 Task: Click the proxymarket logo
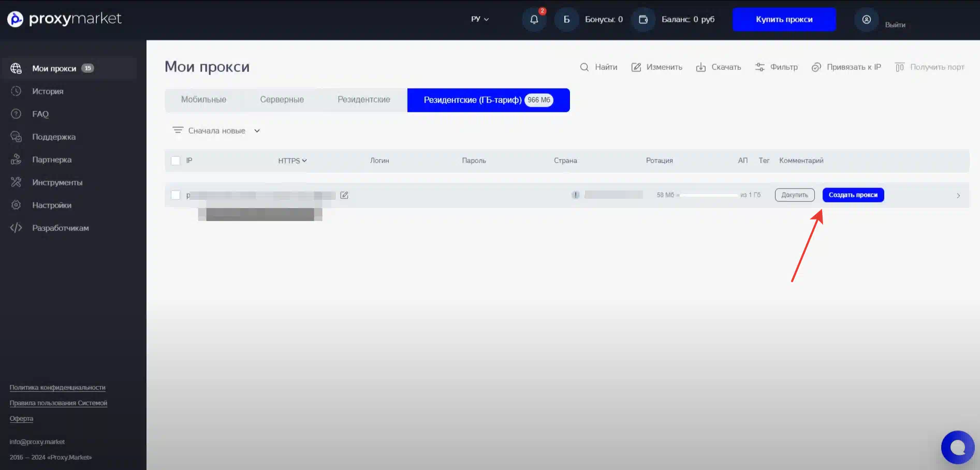(x=64, y=19)
